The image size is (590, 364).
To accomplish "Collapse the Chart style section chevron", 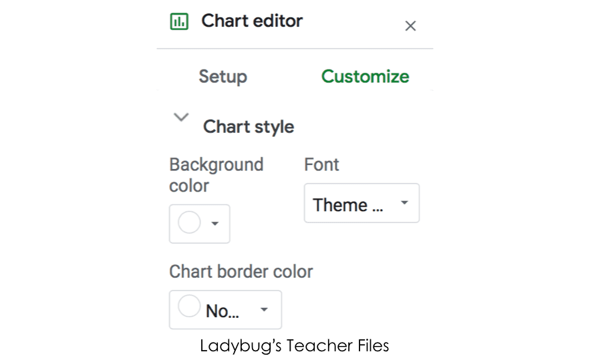I will point(181,118).
